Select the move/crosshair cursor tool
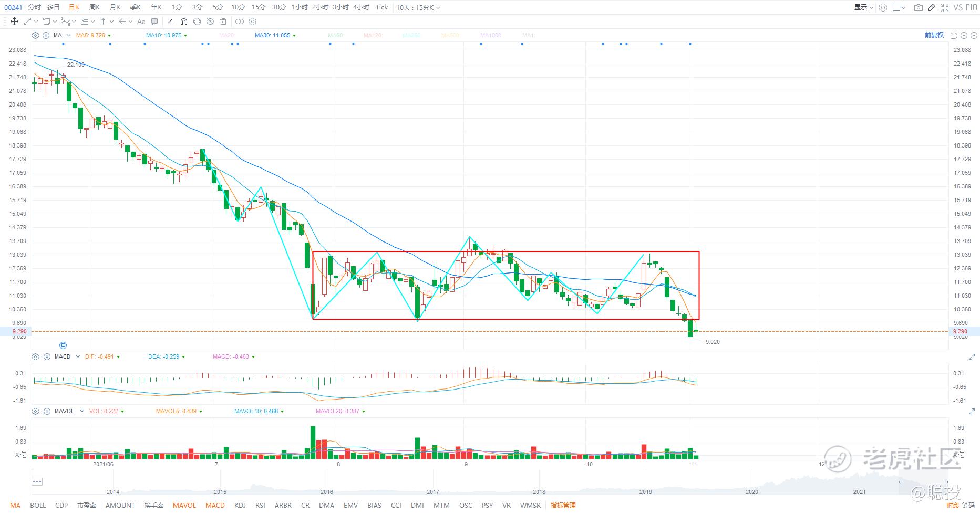Viewport: 980px width, 515px height. pyautogui.click(x=14, y=22)
